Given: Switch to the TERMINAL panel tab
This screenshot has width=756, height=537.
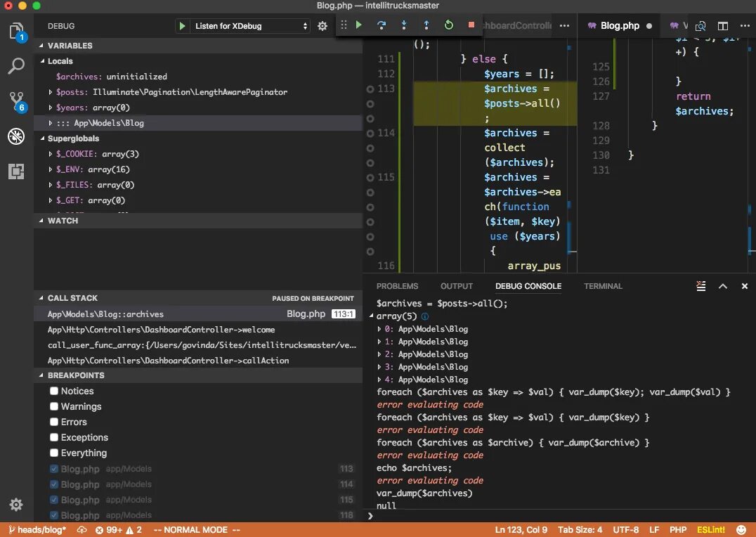Looking at the screenshot, I should (x=603, y=286).
